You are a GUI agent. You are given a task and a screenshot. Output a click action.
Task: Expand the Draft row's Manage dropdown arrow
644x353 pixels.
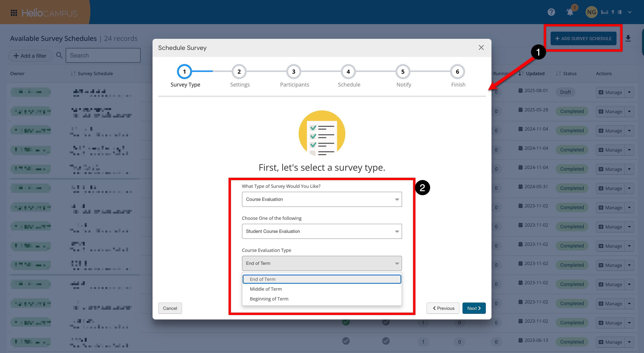629,92
